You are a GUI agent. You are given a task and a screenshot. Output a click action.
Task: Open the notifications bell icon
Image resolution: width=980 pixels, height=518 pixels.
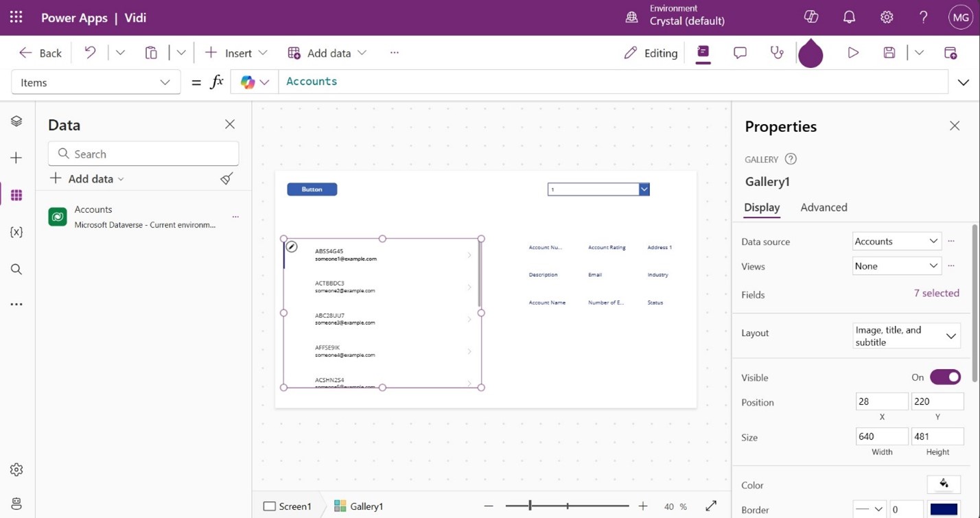[x=849, y=17]
